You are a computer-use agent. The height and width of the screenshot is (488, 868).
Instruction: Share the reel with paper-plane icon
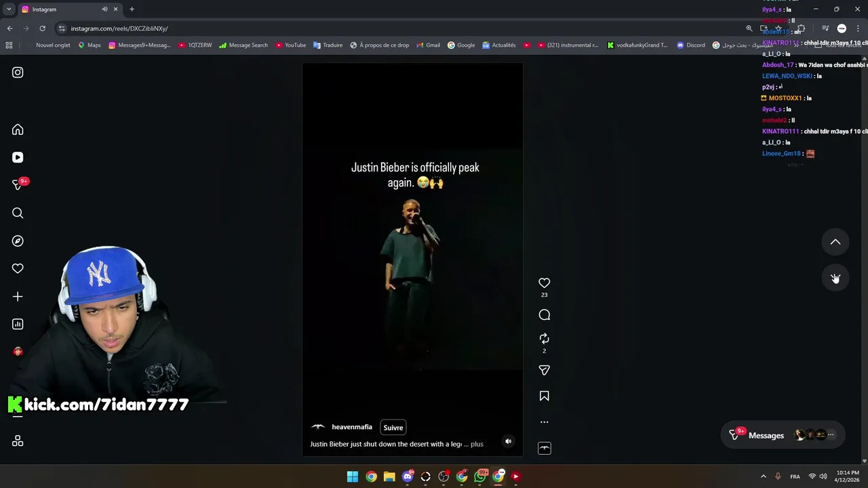click(x=544, y=370)
